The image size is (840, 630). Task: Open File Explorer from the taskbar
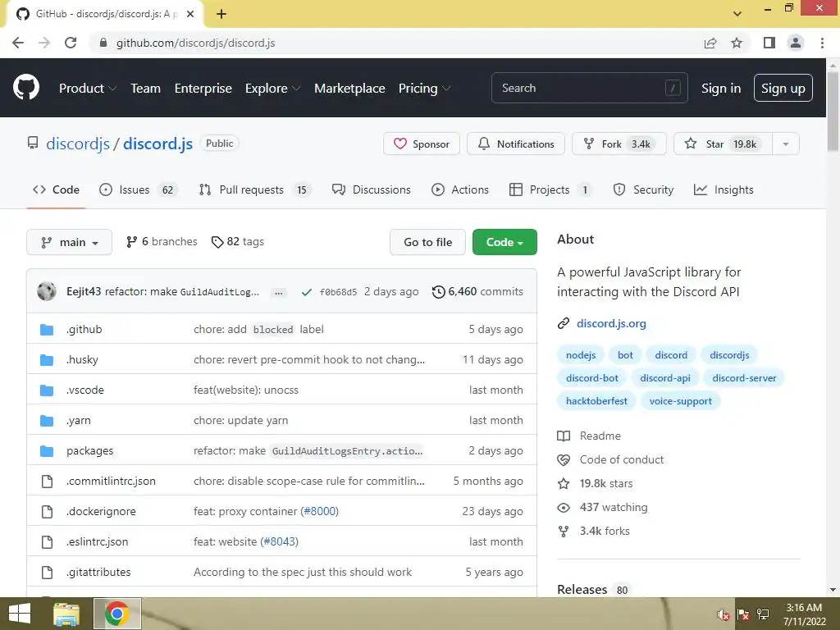tap(66, 614)
